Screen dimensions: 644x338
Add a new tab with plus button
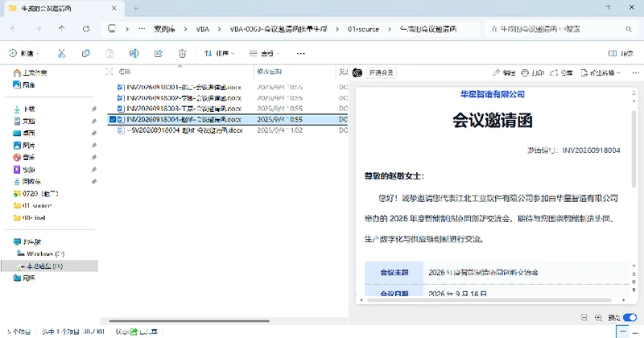136,8
